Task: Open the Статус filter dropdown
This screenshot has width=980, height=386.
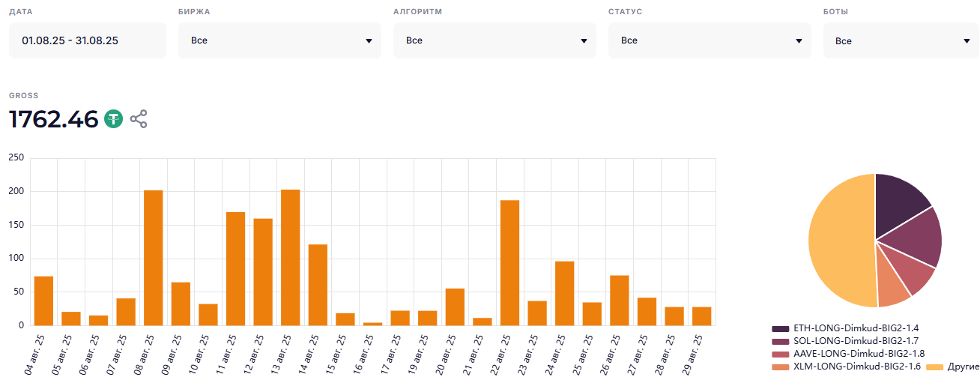Action: (x=710, y=40)
